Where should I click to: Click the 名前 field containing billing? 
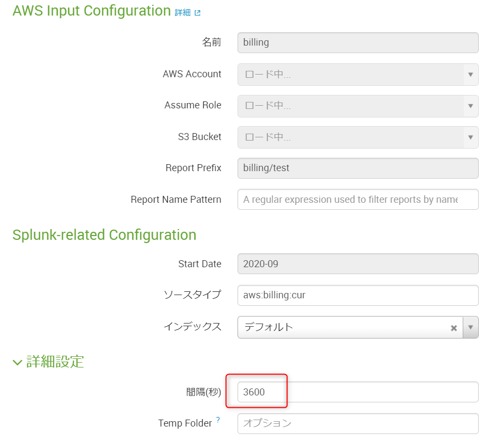(x=358, y=42)
